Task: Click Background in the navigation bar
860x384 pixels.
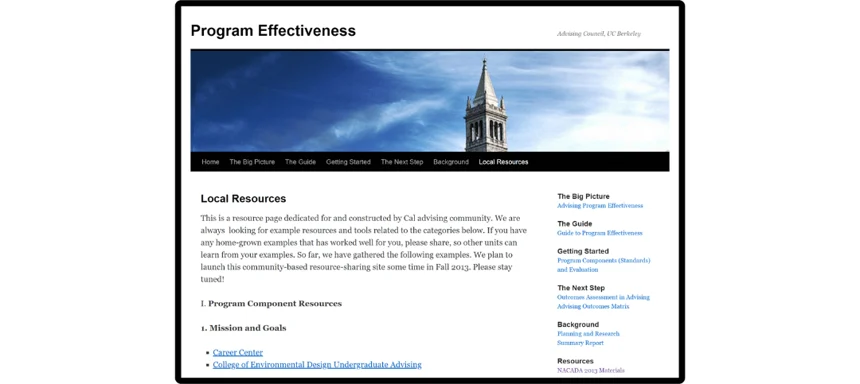Action: [x=451, y=162]
